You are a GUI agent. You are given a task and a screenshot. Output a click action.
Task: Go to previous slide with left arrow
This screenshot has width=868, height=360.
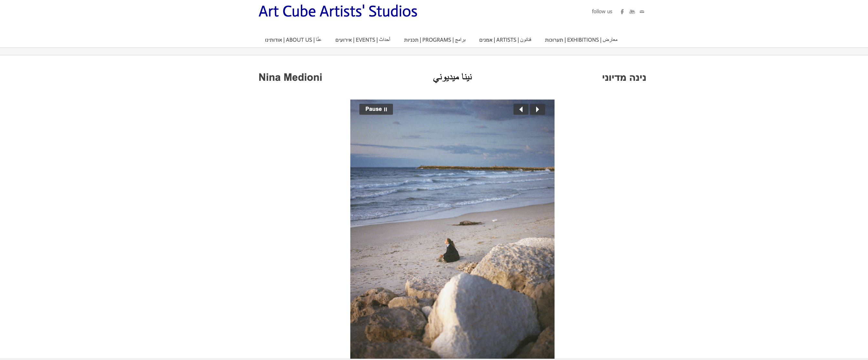[x=521, y=109]
